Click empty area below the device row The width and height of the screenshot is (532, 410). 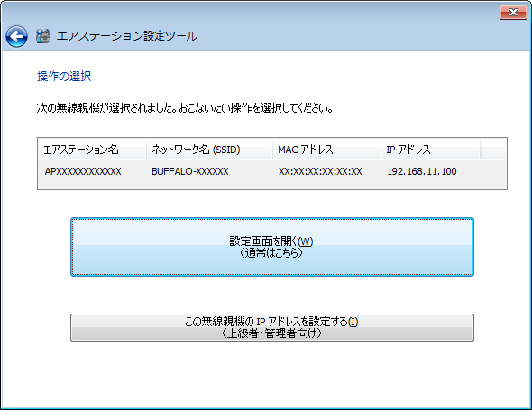272,186
